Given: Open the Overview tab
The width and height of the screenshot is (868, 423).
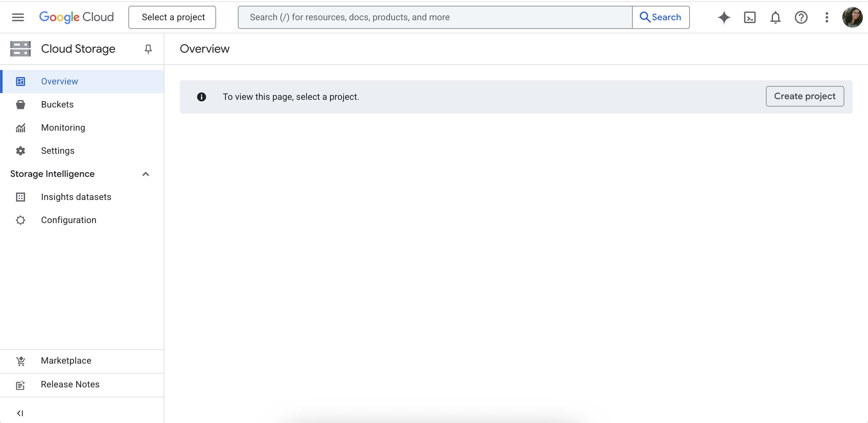Looking at the screenshot, I should point(59,81).
